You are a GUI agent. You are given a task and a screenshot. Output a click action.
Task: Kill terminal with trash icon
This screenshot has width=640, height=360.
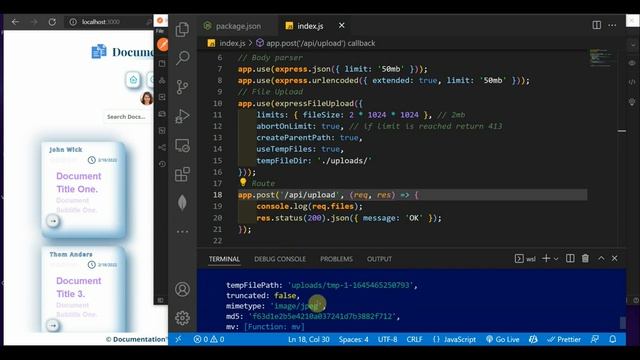[x=585, y=258]
